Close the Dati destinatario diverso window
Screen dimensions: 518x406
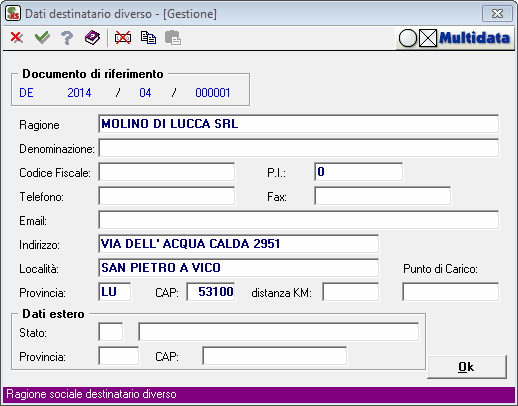497,14
